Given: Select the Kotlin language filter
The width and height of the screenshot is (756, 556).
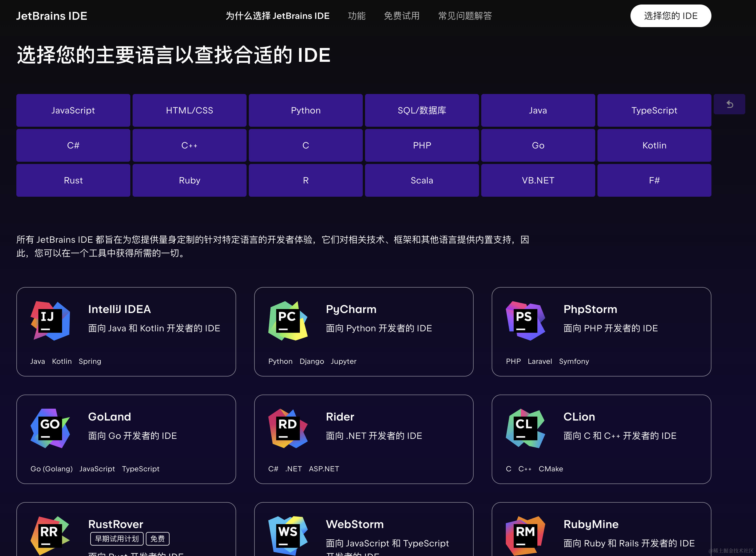Looking at the screenshot, I should pyautogui.click(x=654, y=145).
